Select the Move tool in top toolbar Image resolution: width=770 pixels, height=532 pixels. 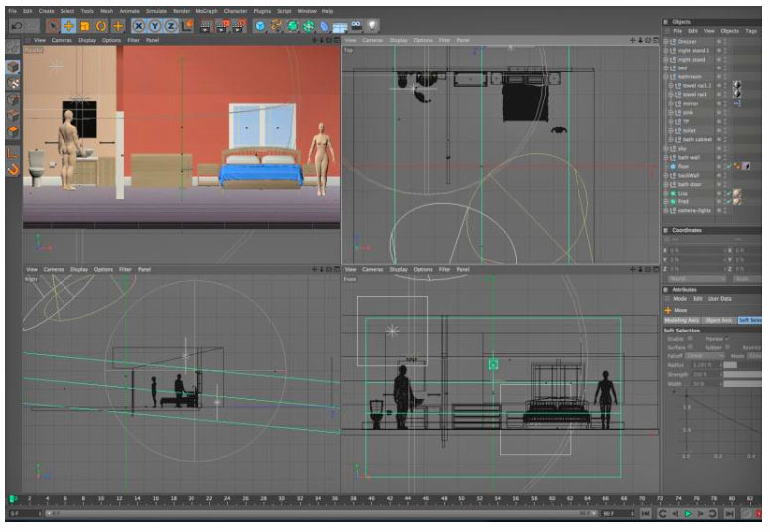pyautogui.click(x=68, y=25)
